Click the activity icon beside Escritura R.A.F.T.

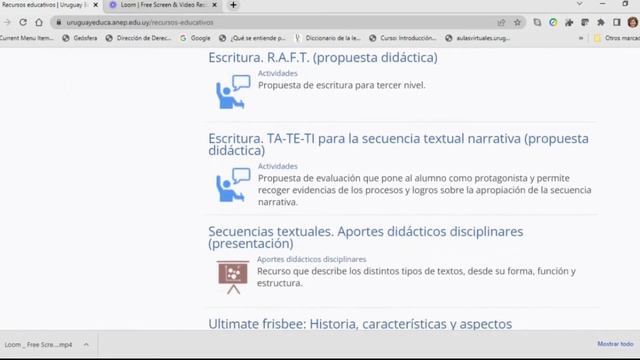(x=233, y=92)
